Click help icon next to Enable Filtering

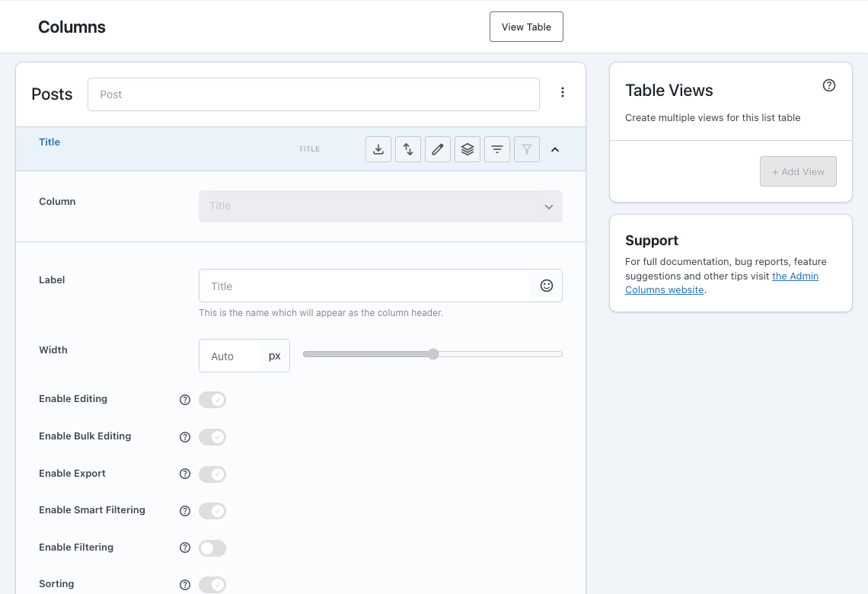point(185,548)
